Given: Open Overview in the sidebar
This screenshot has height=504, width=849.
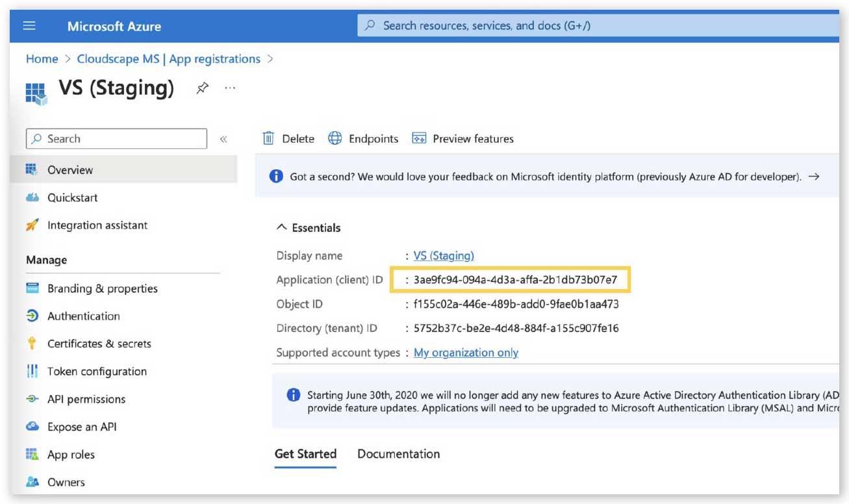Looking at the screenshot, I should click(123, 170).
